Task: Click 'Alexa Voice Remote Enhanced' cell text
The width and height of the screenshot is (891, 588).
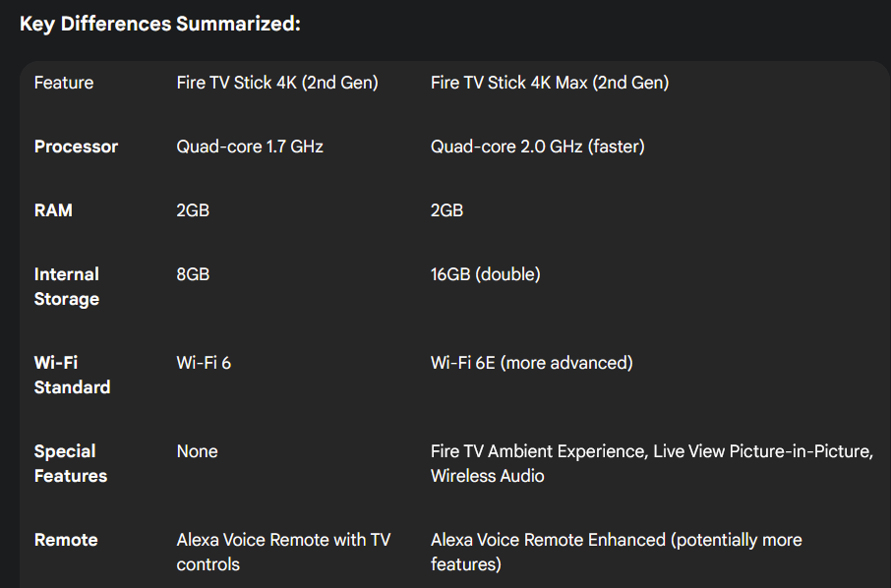Action: [548, 540]
